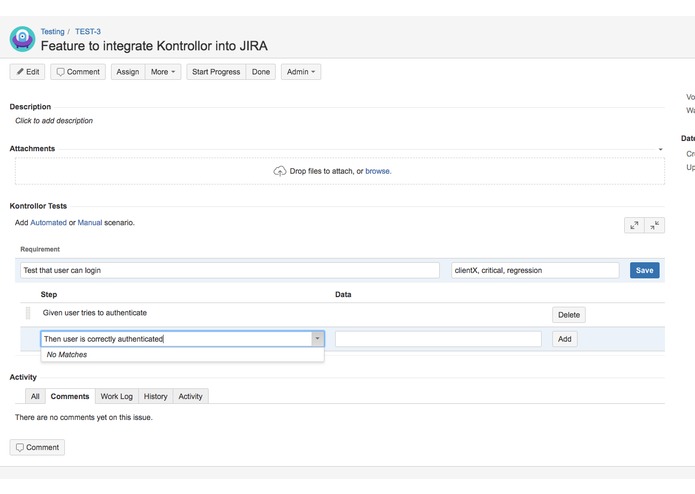
Task: Click the Assign button
Action: pos(128,72)
